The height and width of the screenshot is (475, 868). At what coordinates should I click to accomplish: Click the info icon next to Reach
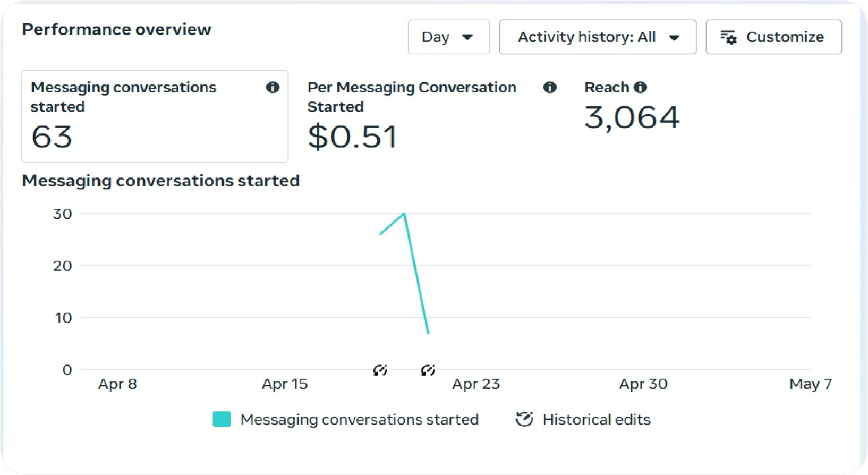click(641, 87)
